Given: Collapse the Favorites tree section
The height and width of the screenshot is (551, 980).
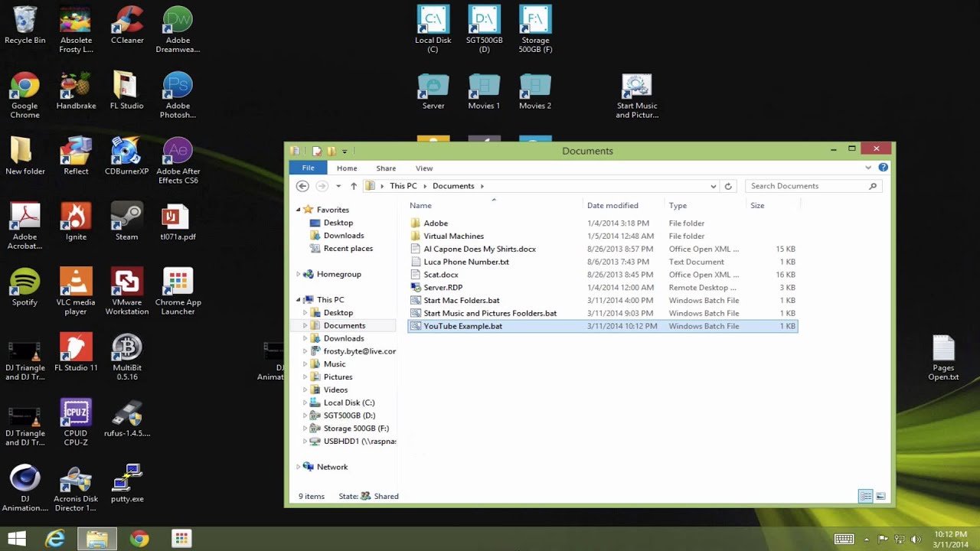Looking at the screenshot, I should pyautogui.click(x=299, y=210).
